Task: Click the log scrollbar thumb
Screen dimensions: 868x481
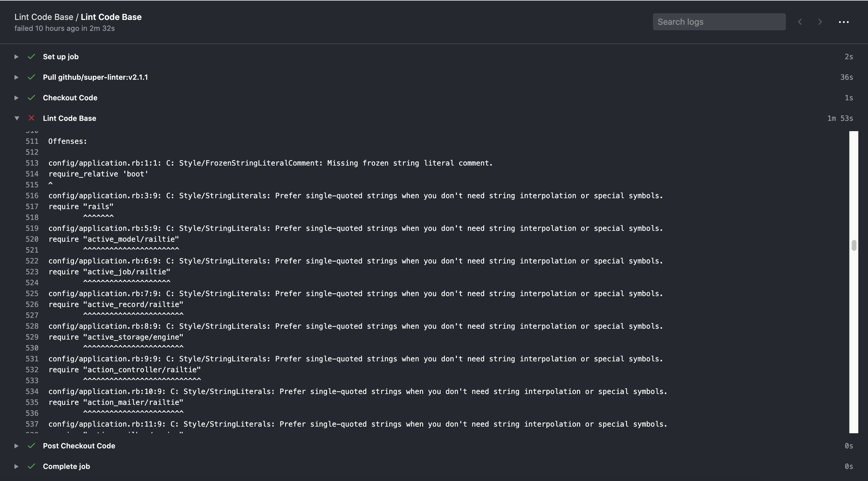Action: 854,245
